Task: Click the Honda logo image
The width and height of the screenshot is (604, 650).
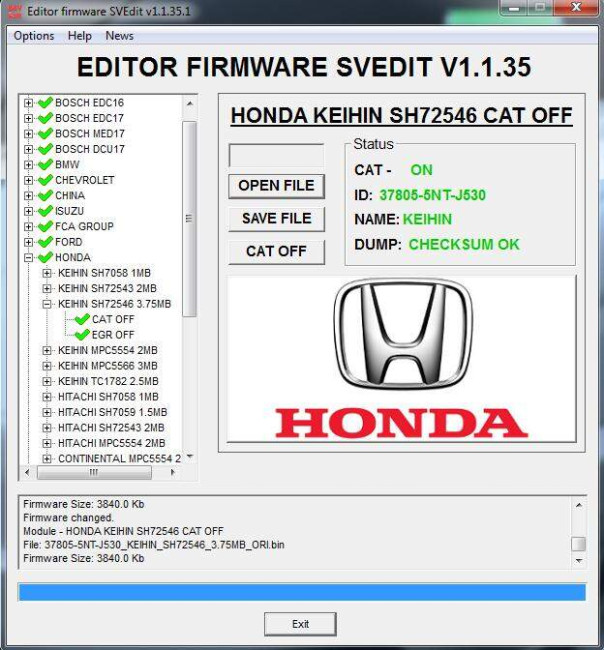Action: (402, 359)
